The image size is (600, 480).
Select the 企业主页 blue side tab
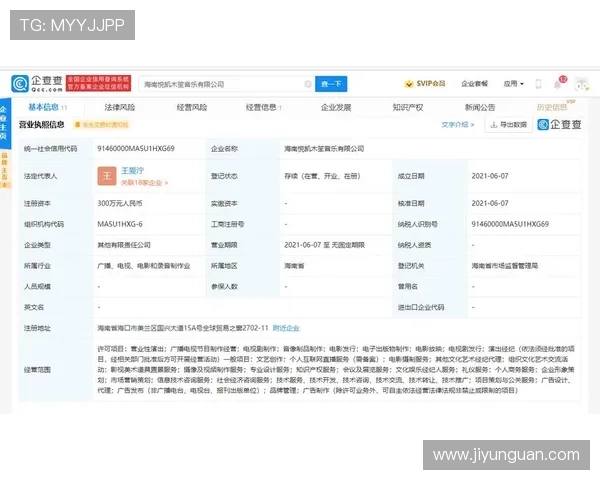(x=4, y=123)
